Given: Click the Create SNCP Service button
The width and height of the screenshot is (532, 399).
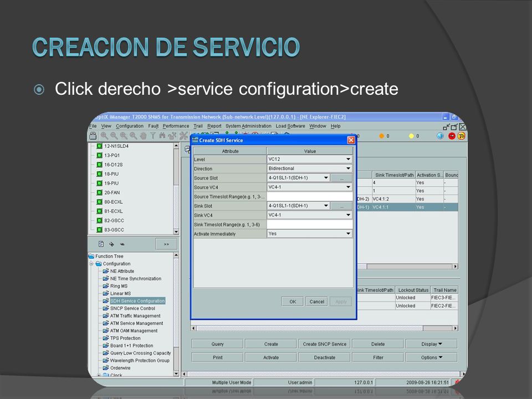Looking at the screenshot, I should coord(324,344).
